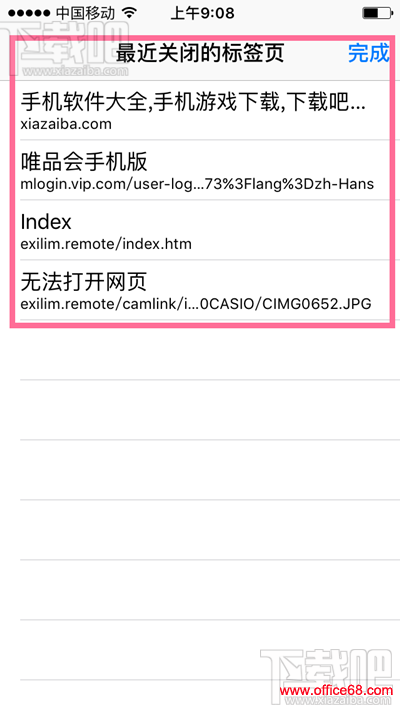Tap the exilim.remote/index.htm URL line

tap(106, 244)
